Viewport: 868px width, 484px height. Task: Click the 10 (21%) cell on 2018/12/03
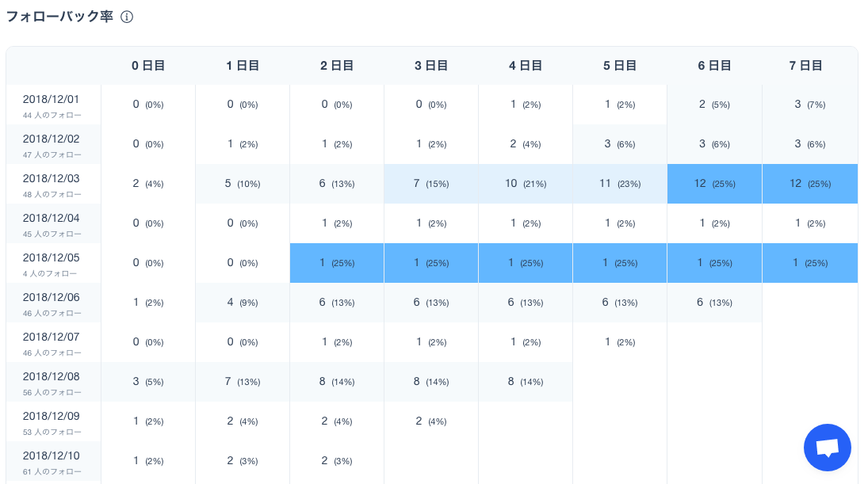pyautogui.click(x=526, y=184)
